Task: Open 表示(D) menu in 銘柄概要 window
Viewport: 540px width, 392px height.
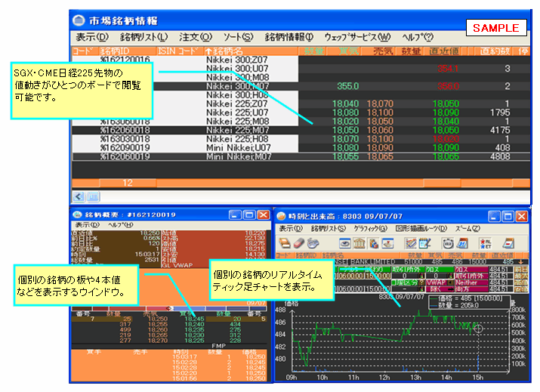Action: (87, 225)
